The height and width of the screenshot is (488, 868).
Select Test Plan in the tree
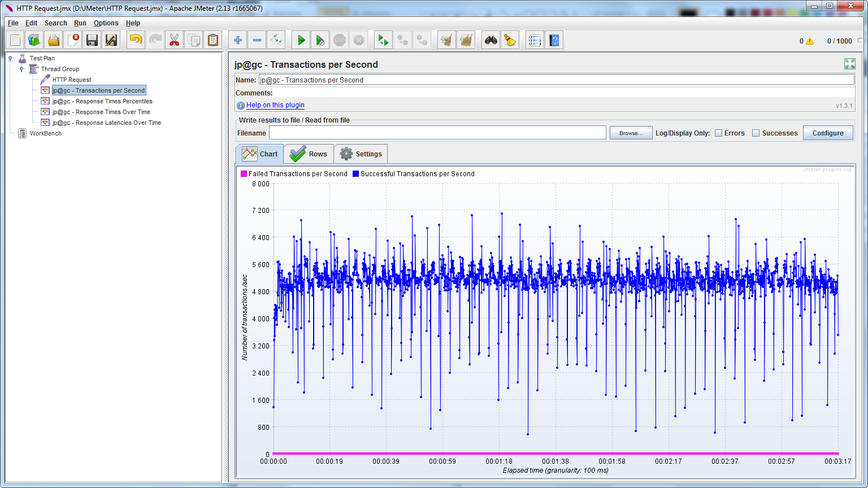(x=42, y=58)
